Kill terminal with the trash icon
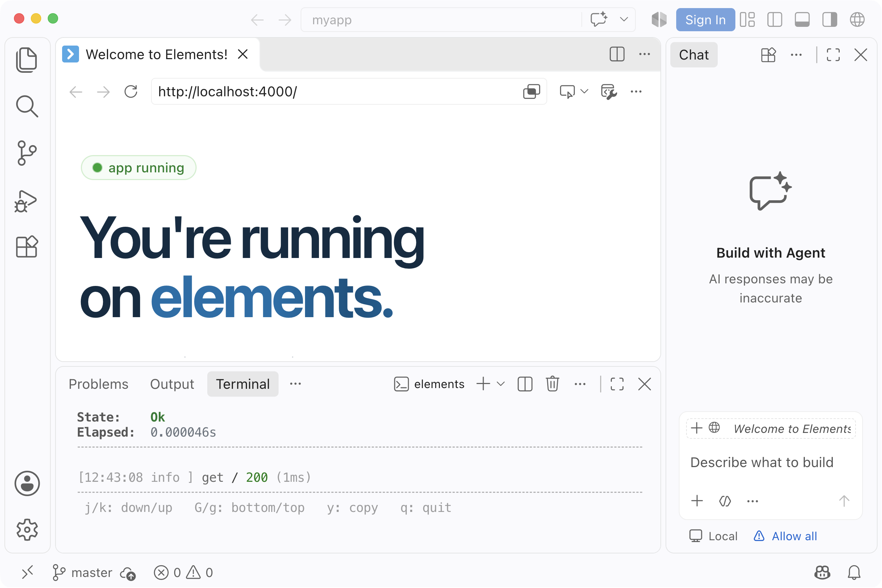This screenshot has width=882, height=588. pyautogui.click(x=552, y=384)
